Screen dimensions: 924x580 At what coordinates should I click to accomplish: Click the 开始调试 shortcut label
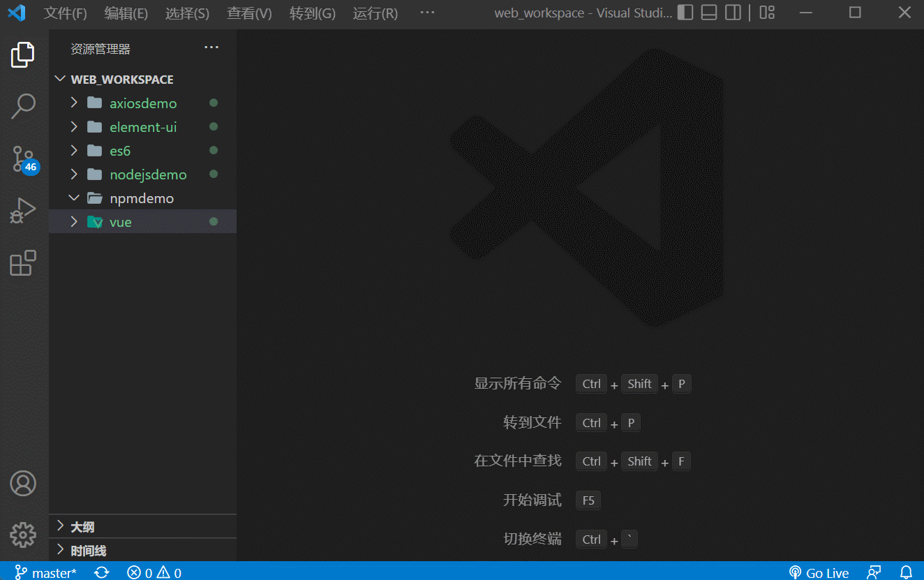532,500
